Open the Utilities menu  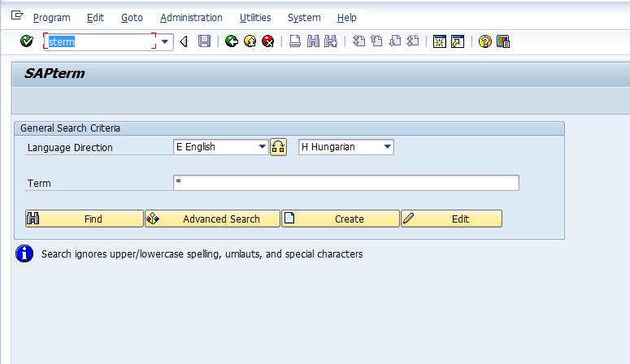point(255,18)
